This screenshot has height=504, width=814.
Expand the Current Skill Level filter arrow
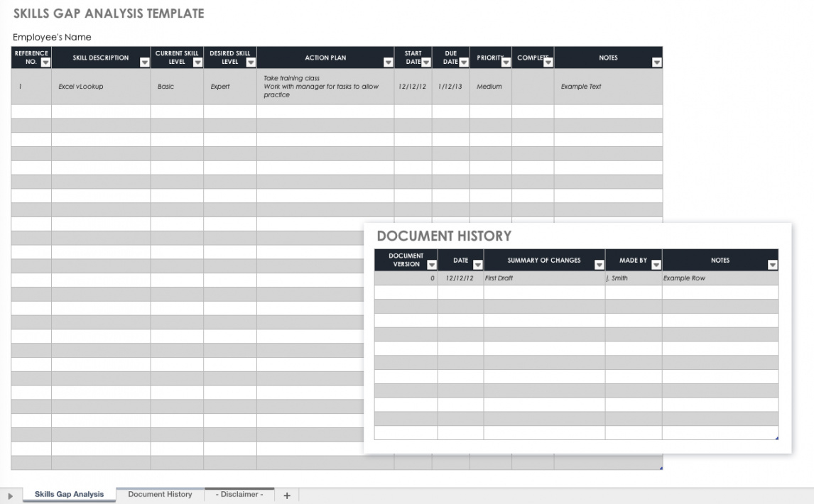coord(197,62)
